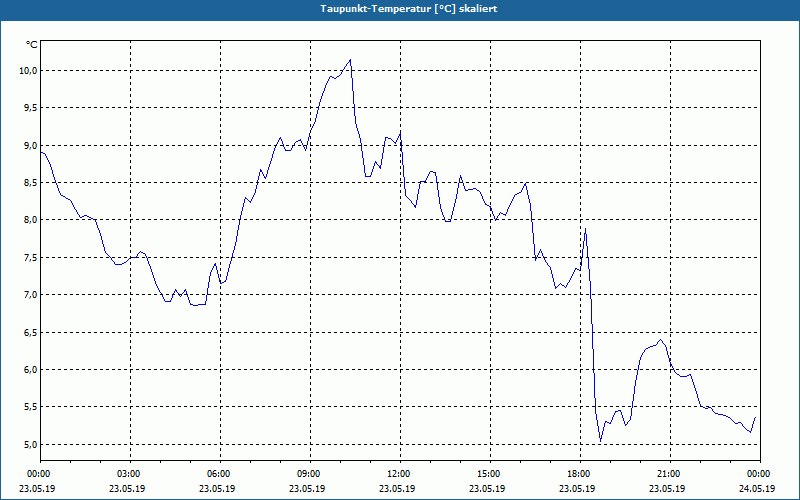The height and width of the screenshot is (500, 800).
Task: Click the °C unit label above the y-axis
Action: [x=32, y=45]
